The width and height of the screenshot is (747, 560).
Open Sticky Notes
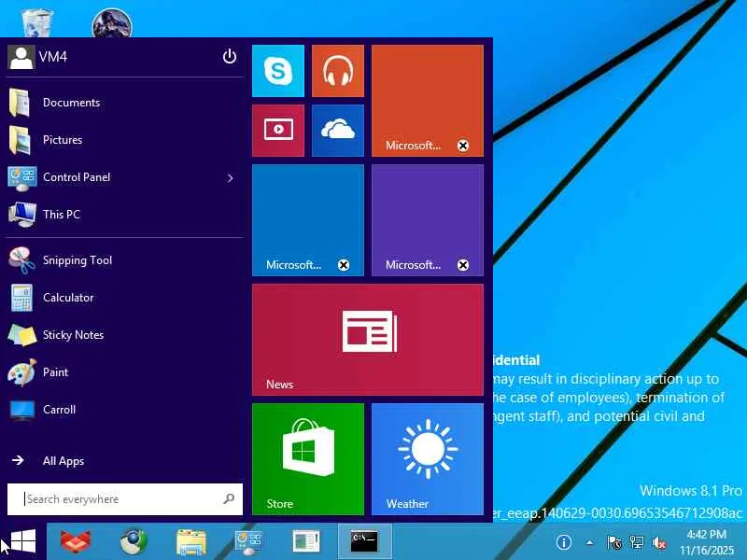(x=125, y=335)
